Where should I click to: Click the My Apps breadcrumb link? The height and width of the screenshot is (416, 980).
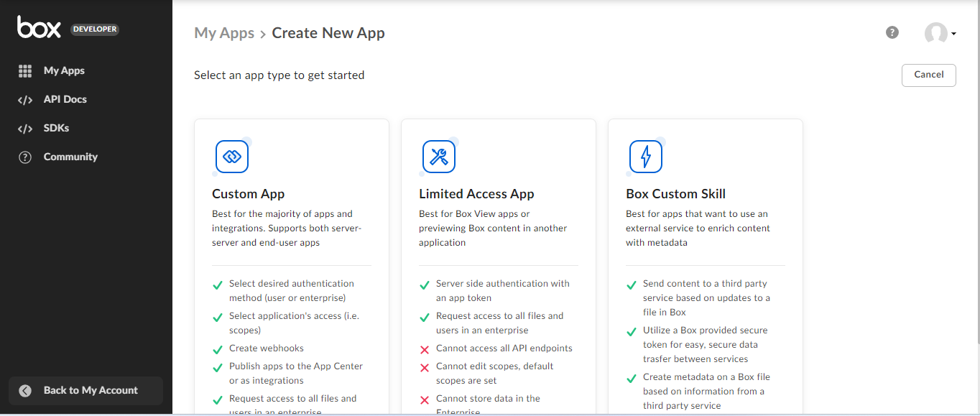tap(224, 33)
